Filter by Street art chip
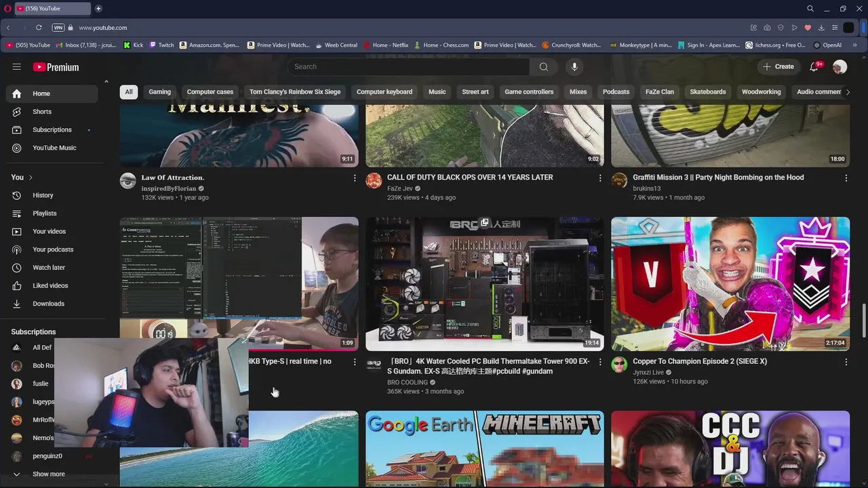868x488 pixels. [x=475, y=91]
